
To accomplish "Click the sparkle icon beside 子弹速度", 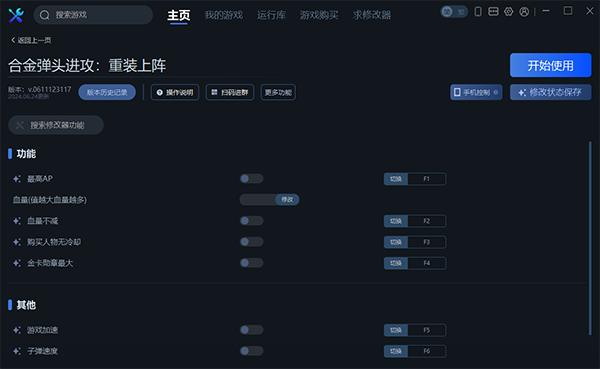I will [17, 351].
